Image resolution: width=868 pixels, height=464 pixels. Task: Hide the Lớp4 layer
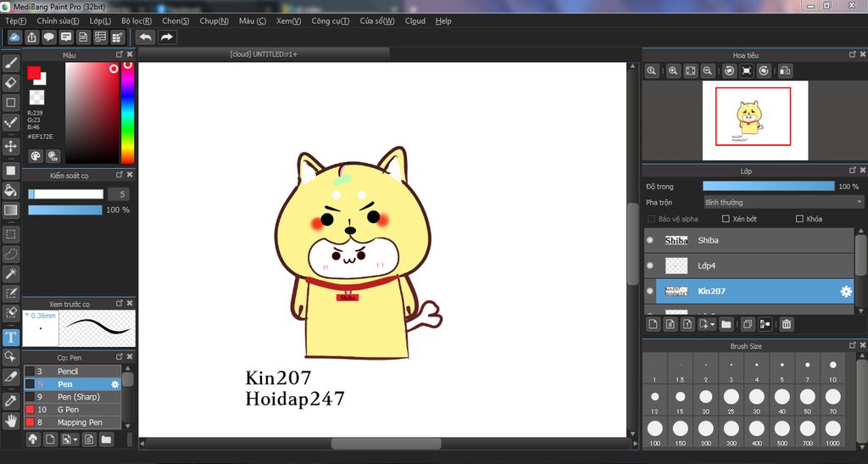pyautogui.click(x=650, y=266)
